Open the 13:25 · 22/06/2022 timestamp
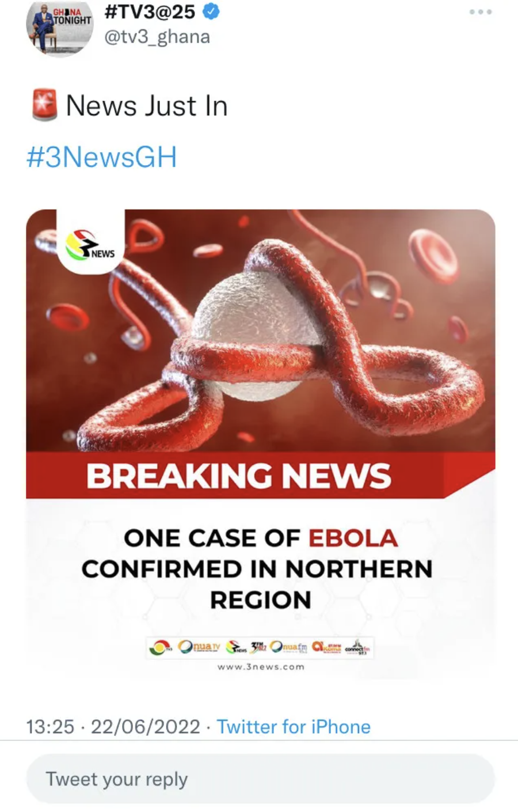 [x=113, y=727]
